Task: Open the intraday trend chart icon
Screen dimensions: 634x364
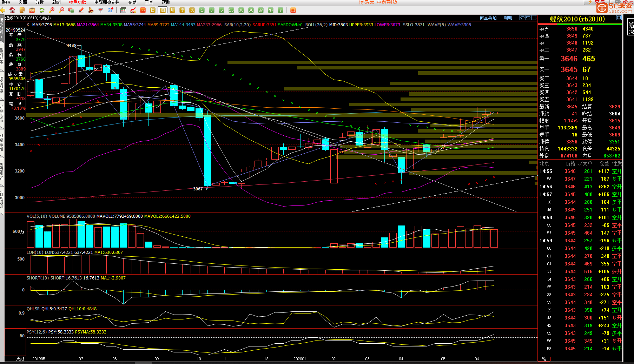Action: pos(133,10)
